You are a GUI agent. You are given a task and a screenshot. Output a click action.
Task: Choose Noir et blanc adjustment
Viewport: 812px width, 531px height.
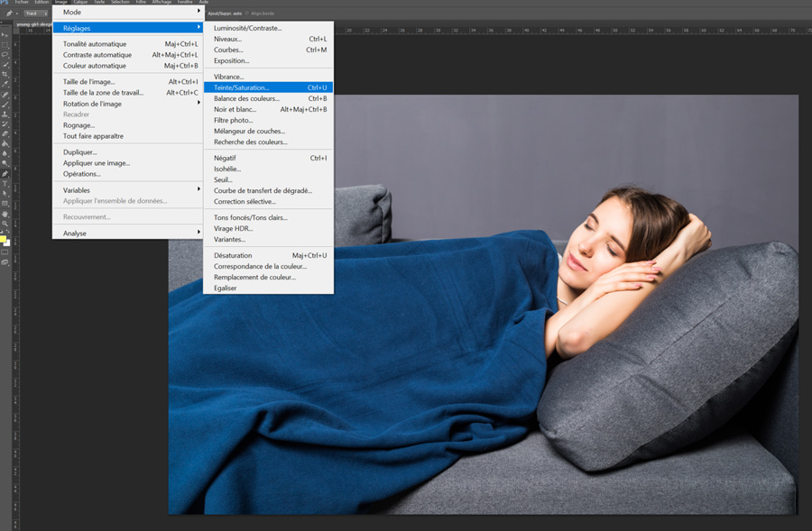point(268,109)
